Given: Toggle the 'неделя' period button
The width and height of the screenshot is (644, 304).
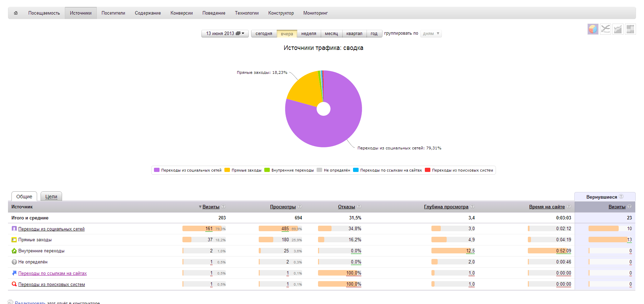Looking at the screenshot, I should tap(309, 34).
